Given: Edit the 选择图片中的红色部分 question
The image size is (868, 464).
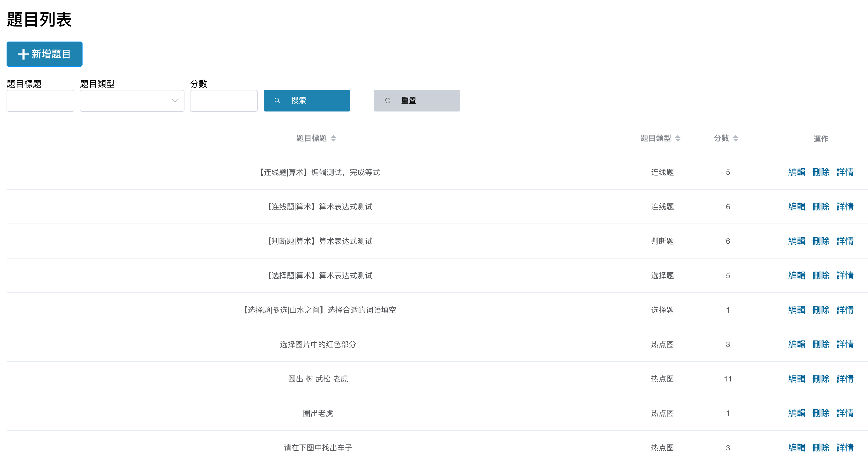Looking at the screenshot, I should [x=797, y=344].
